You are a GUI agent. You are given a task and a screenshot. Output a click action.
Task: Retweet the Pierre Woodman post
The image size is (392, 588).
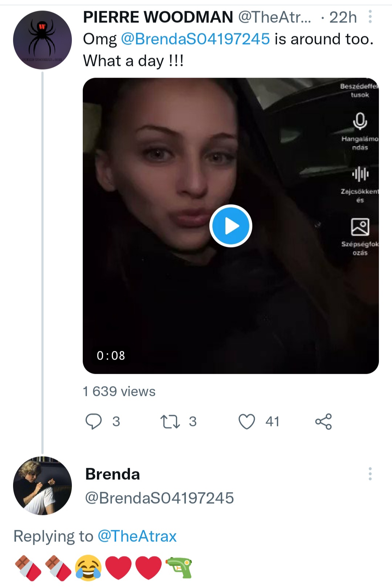pyautogui.click(x=170, y=421)
